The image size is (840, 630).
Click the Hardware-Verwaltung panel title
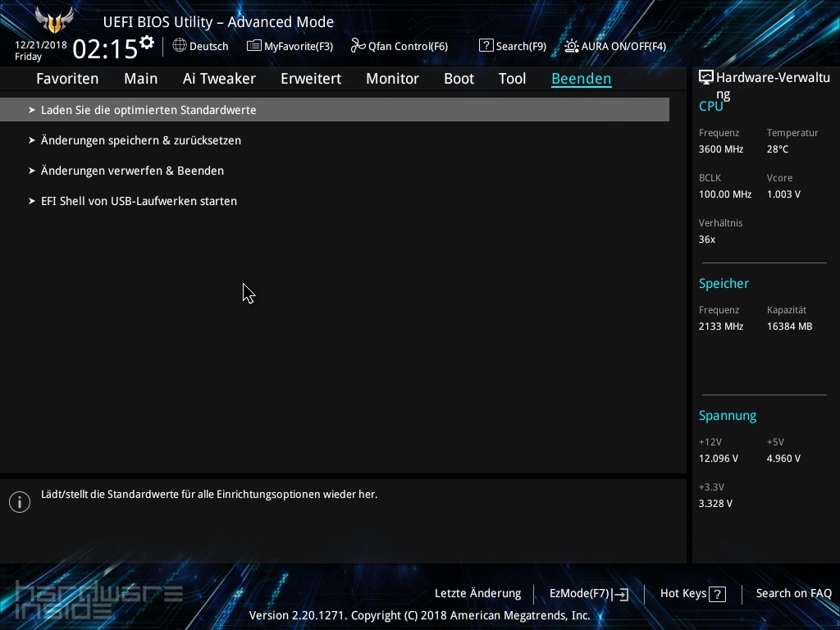click(x=773, y=85)
